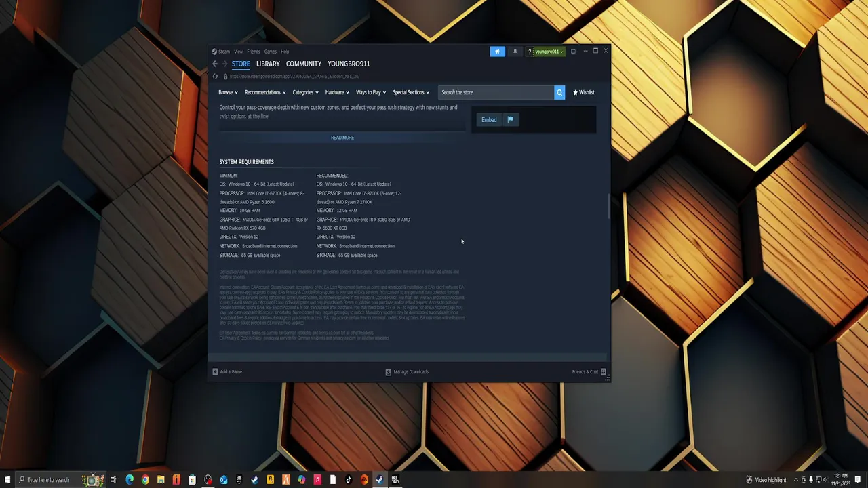The height and width of the screenshot is (488, 868).
Task: Open the YOUNGBRO911 profile tab
Action: point(349,64)
